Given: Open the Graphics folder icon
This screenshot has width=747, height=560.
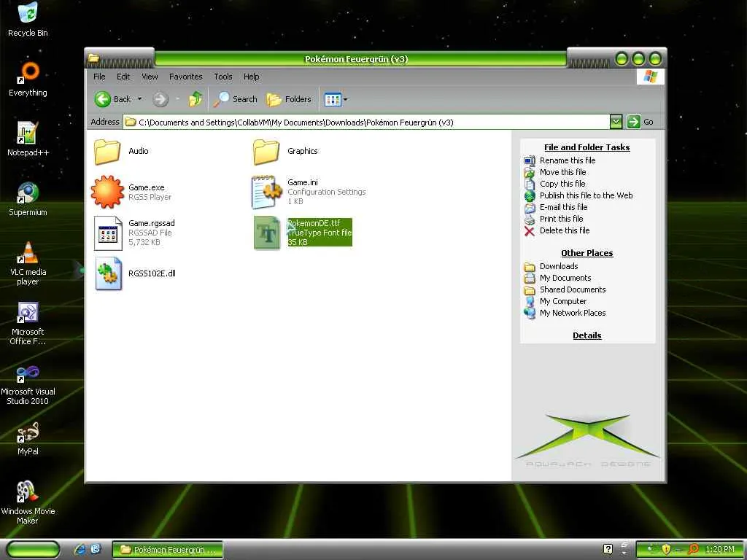Looking at the screenshot, I should pyautogui.click(x=266, y=152).
